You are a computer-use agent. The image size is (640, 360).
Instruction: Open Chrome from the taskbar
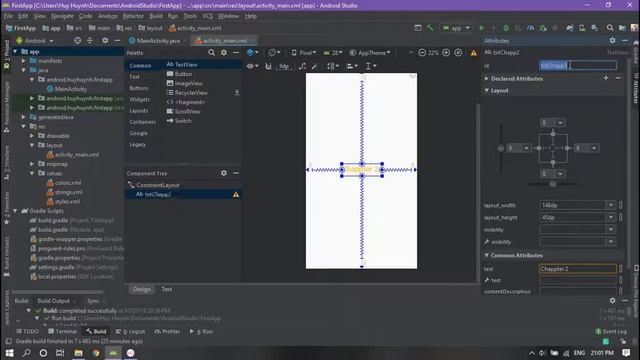(96, 353)
